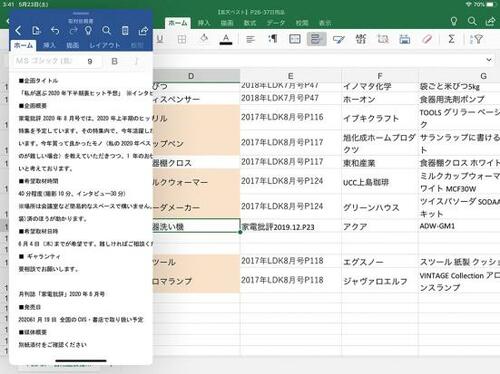Select the イブキクラフト cell
This screenshot has width=500, height=374.
380,118
